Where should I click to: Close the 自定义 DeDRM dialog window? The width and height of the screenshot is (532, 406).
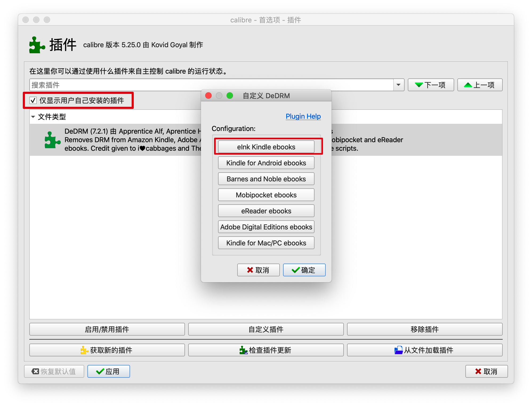pyautogui.click(x=208, y=95)
